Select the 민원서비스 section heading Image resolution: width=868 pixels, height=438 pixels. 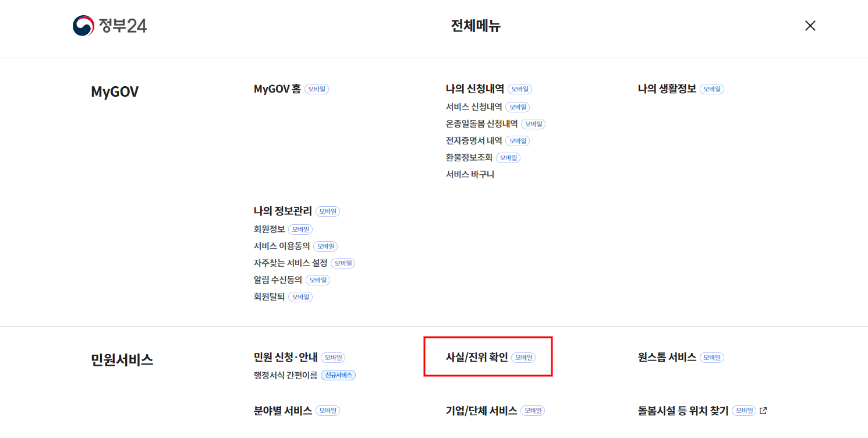click(x=123, y=359)
